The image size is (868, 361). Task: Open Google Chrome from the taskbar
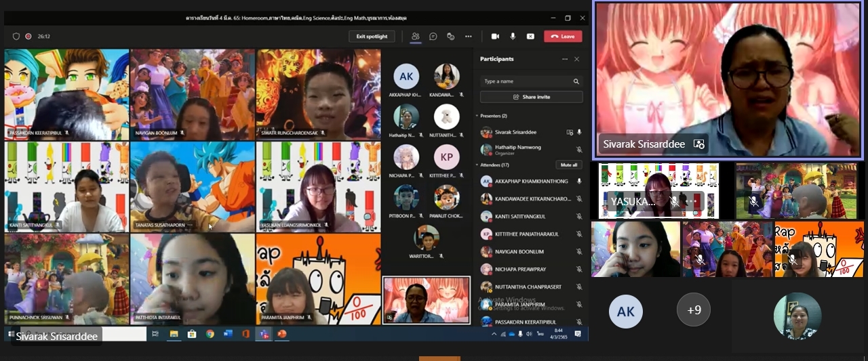click(x=210, y=334)
